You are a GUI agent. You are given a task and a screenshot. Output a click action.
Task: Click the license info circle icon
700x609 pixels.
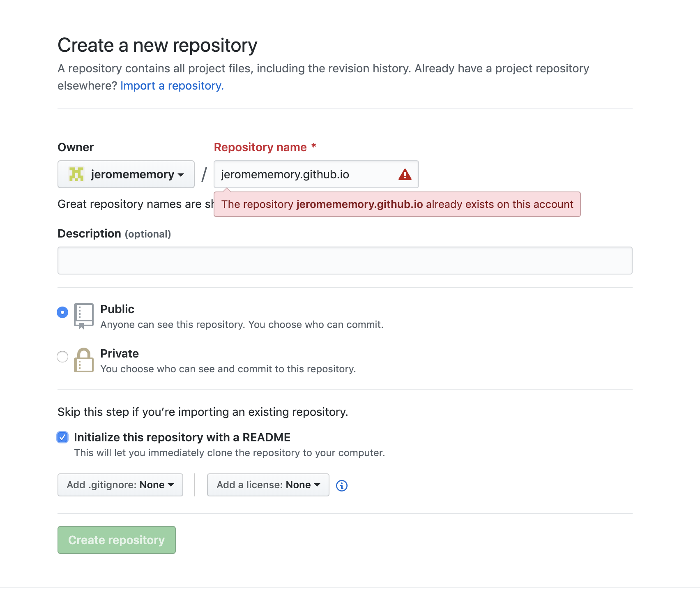pyautogui.click(x=341, y=485)
